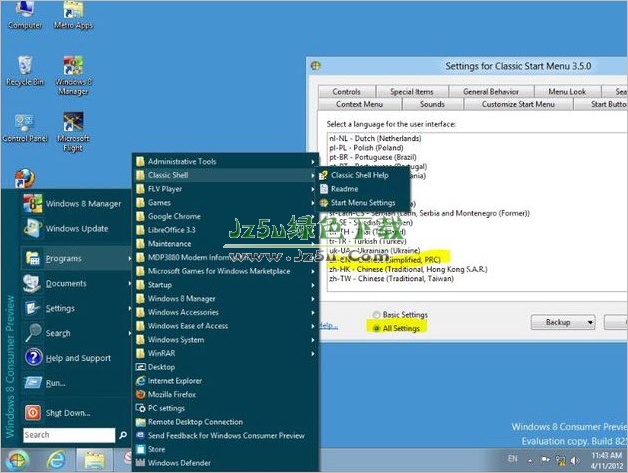
Task: Expand Windows 8 Manager programs folder
Action: pos(225,298)
